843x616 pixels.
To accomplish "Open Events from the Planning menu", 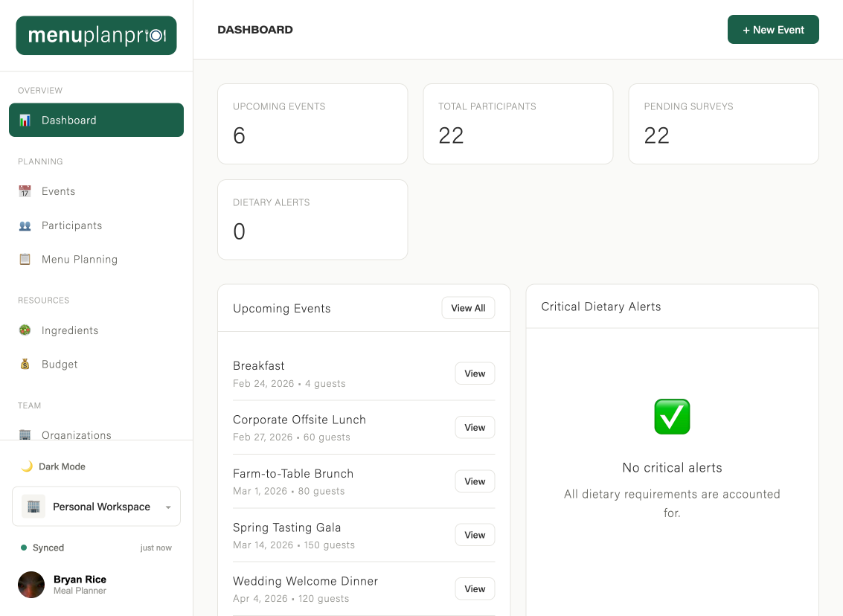I will (58, 191).
